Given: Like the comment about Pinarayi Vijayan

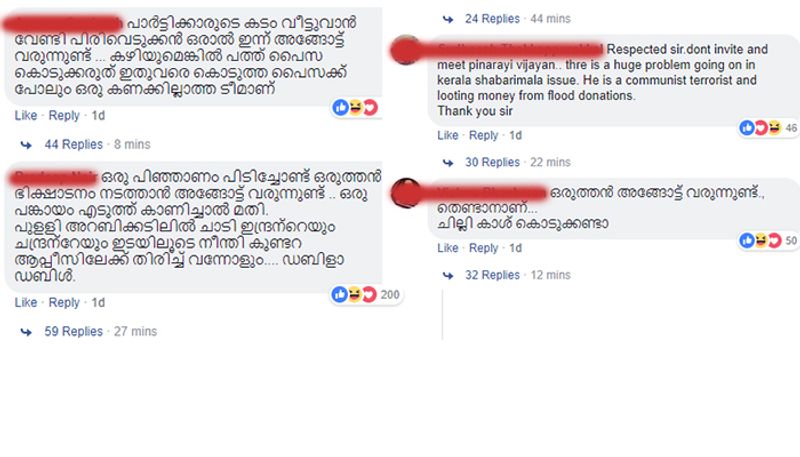Looking at the screenshot, I should (447, 135).
